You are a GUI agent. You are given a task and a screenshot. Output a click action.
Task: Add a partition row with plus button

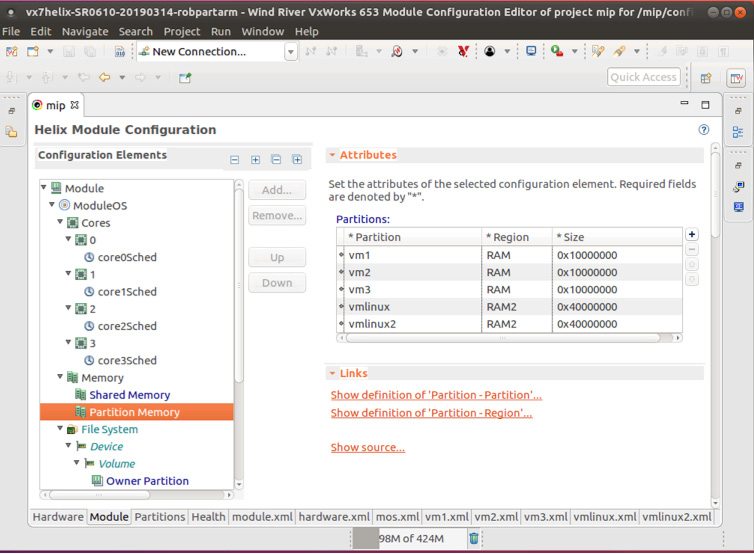click(691, 235)
